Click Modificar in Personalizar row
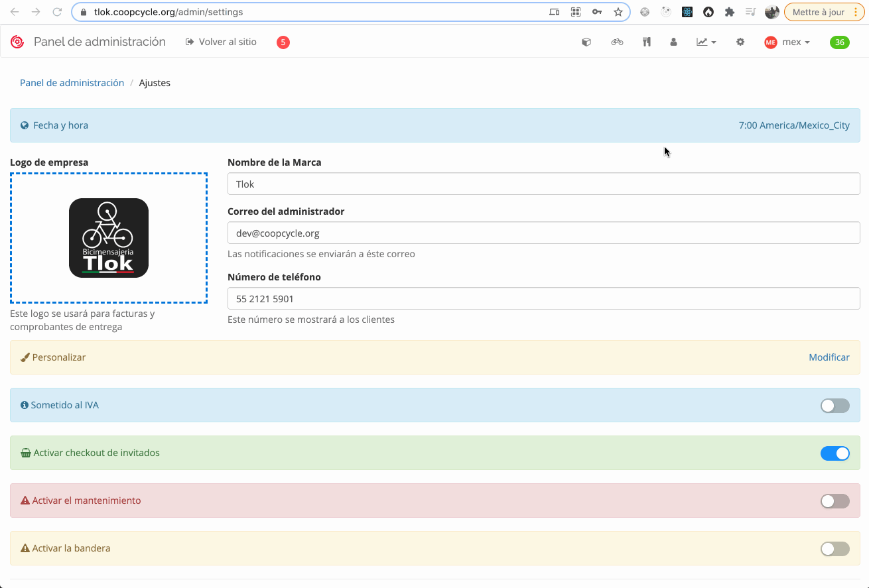 coord(829,357)
